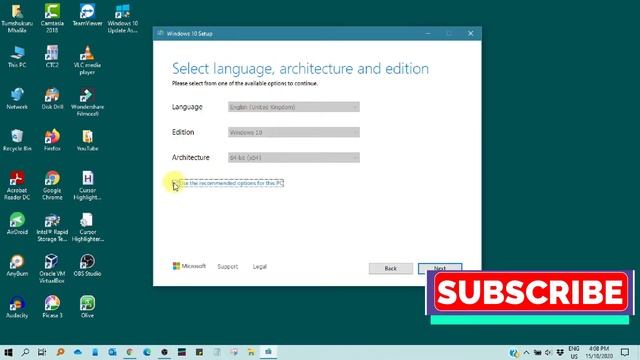This screenshot has height=360, width=640.
Task: Open the Support link
Action: point(227,267)
